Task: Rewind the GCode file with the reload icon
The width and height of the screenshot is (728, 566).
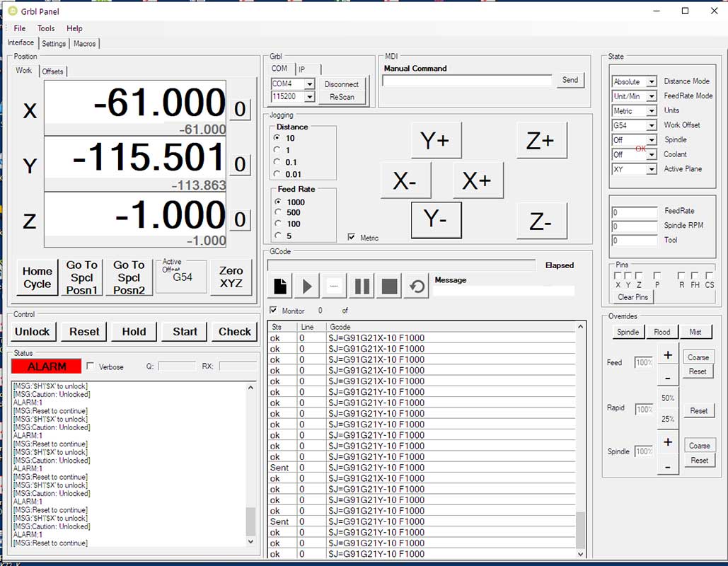Action: tap(417, 286)
